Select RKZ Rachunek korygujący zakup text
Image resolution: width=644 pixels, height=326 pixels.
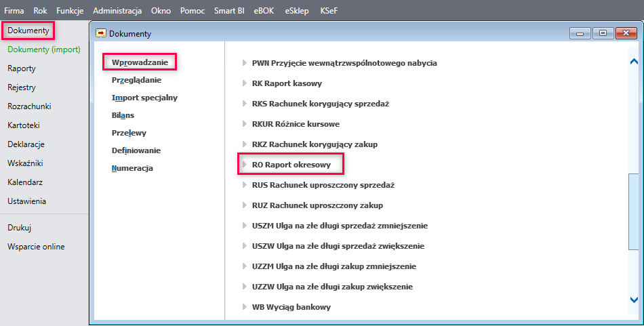(315, 144)
